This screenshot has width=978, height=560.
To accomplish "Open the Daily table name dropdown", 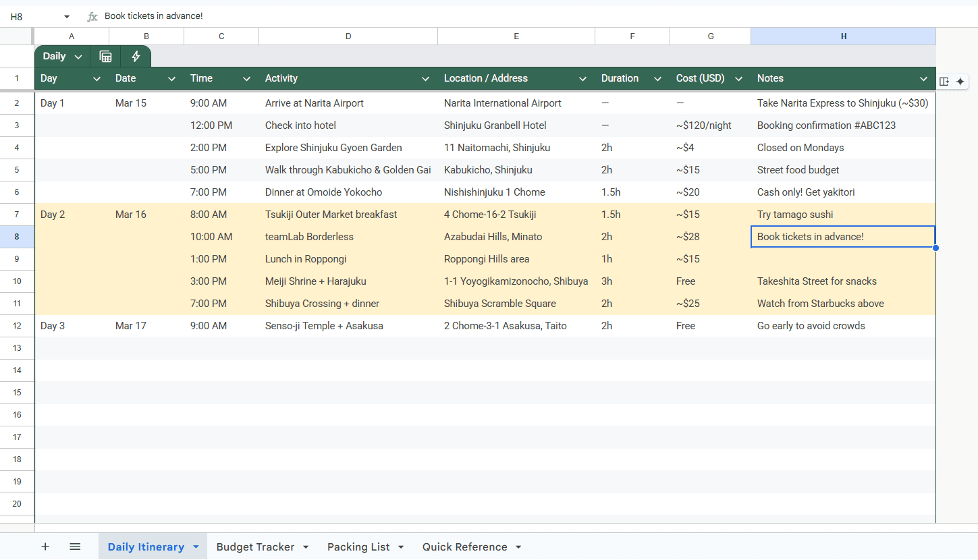I will pos(78,57).
